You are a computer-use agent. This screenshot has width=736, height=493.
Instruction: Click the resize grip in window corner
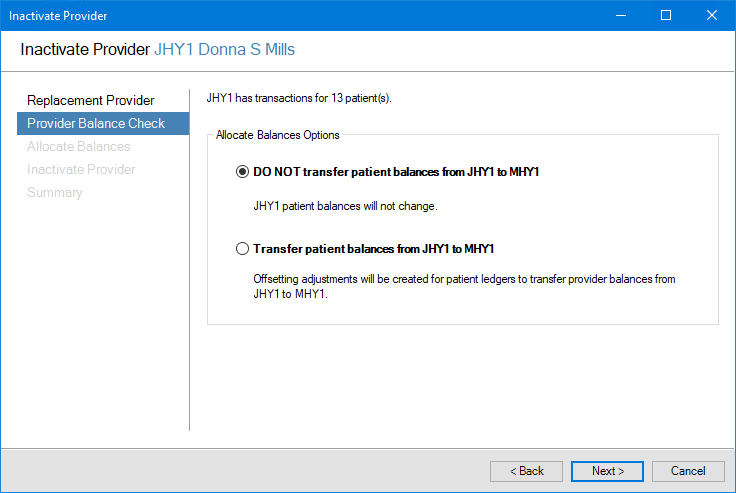click(x=729, y=486)
